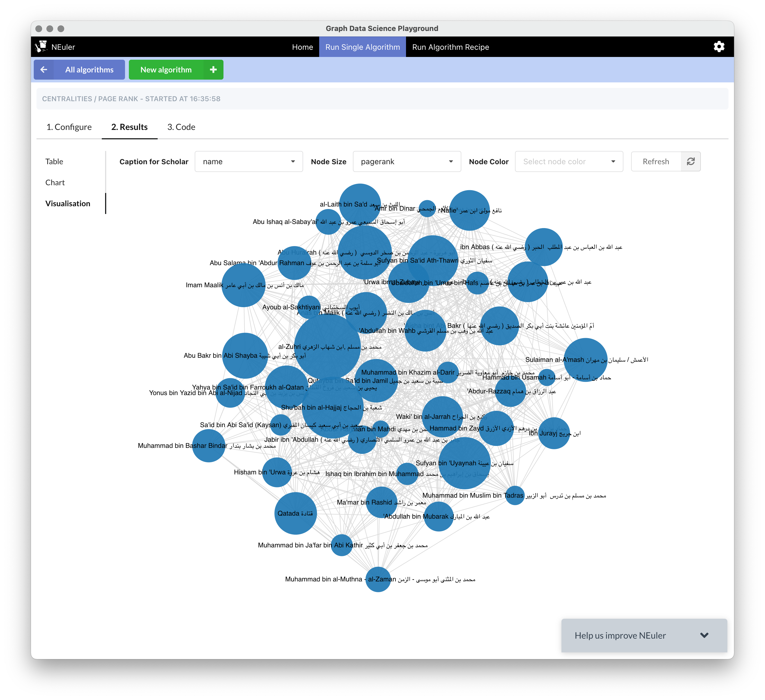Click the Home navigation item
The width and height of the screenshot is (765, 700).
[x=303, y=47]
